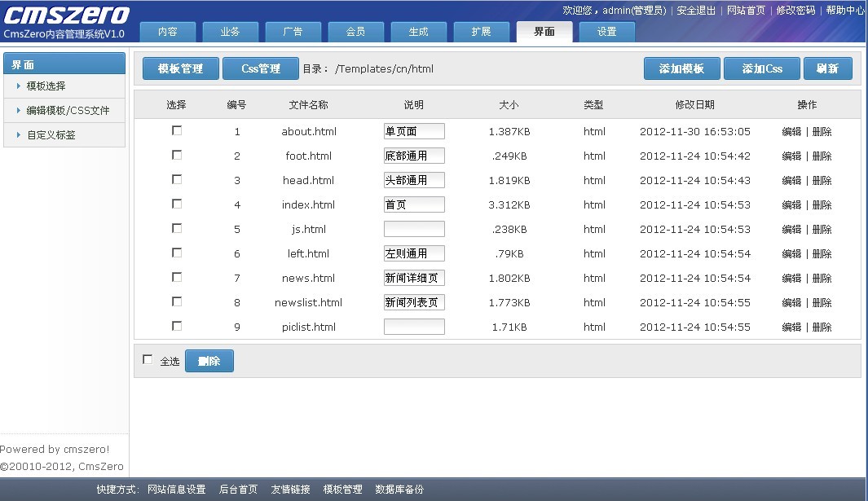The image size is (868, 501).
Task: Select the index.html row checkbox
Action: pos(177,204)
